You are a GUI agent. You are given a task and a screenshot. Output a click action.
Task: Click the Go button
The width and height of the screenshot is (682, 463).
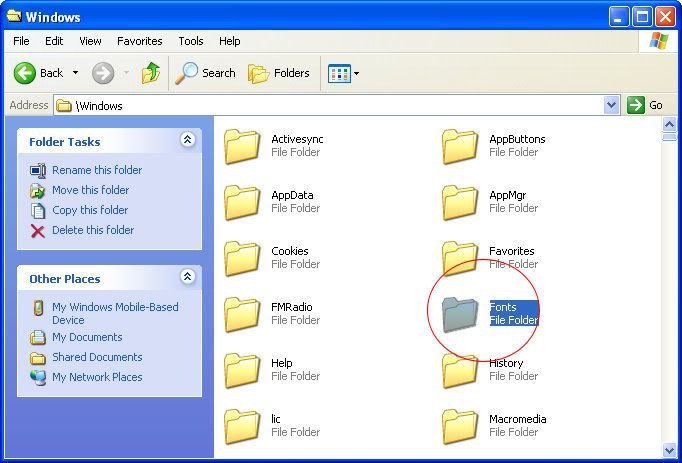click(x=645, y=105)
